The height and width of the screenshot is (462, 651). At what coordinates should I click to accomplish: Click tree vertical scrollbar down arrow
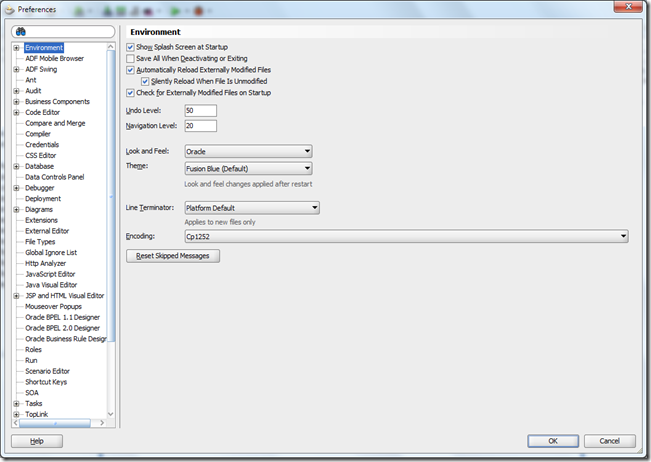coord(110,414)
